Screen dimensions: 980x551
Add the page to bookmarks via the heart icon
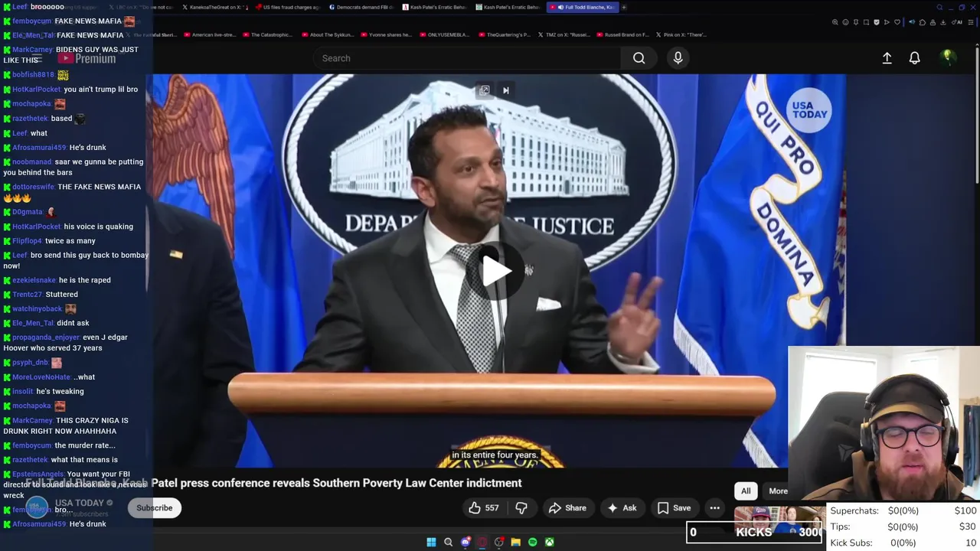897,22
